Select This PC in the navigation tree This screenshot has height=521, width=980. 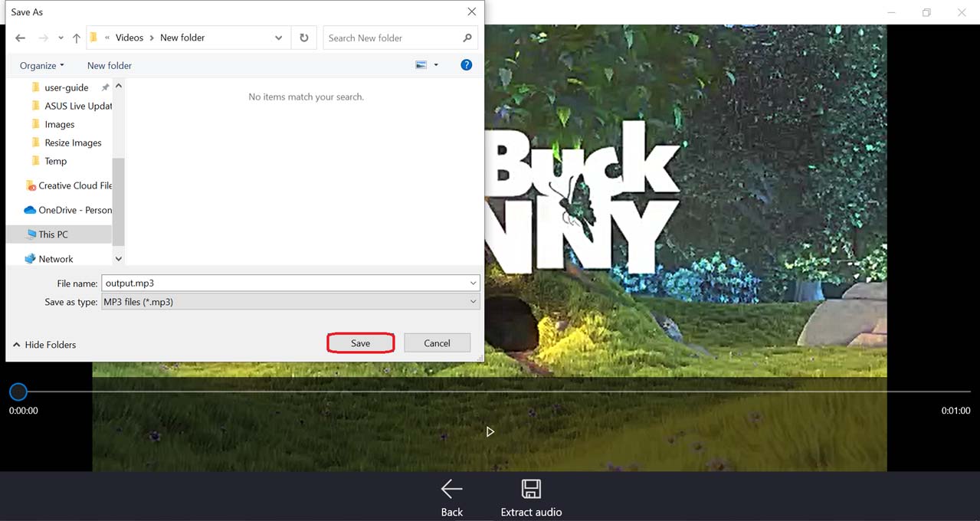[x=53, y=234]
